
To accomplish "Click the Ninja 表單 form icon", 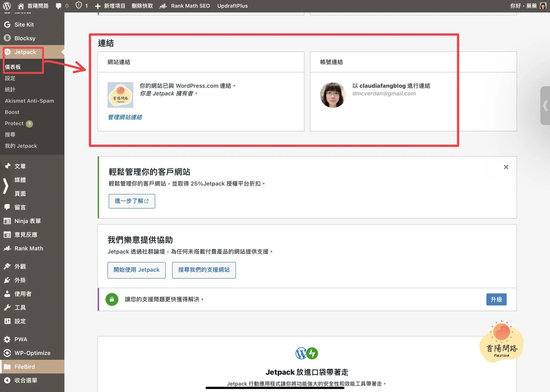I will (x=7, y=221).
